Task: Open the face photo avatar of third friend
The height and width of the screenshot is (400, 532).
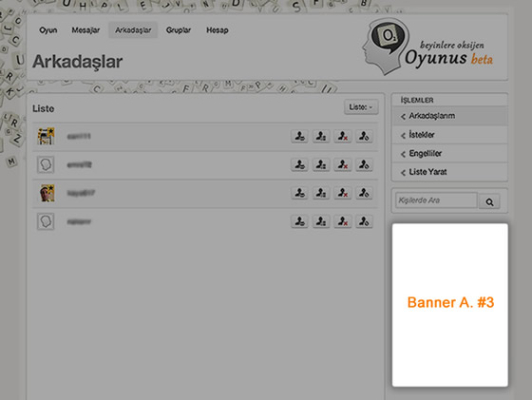Action: point(47,193)
